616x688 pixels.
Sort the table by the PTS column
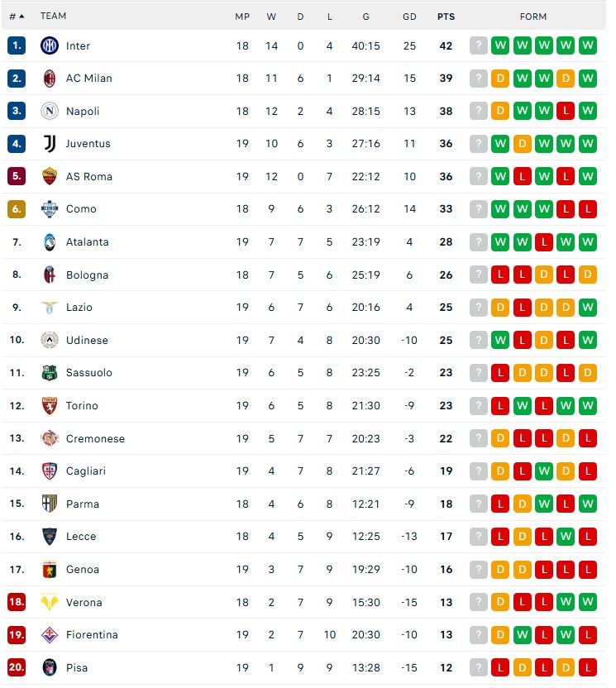click(x=446, y=16)
